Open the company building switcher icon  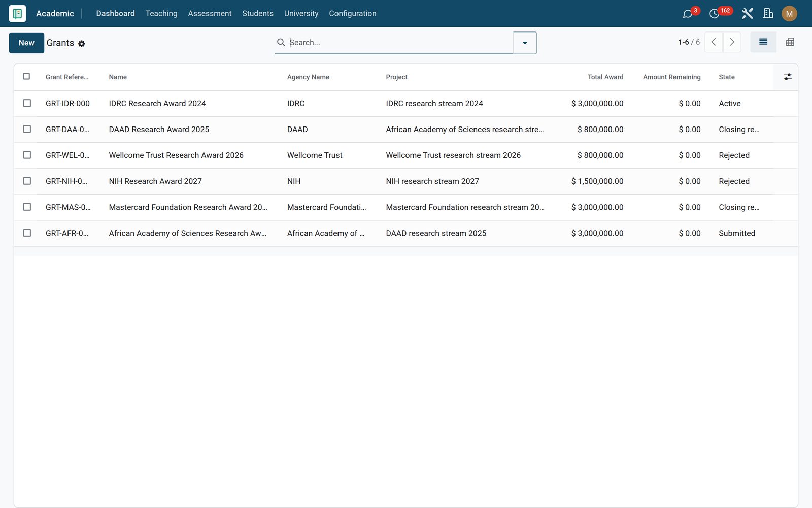(768, 14)
